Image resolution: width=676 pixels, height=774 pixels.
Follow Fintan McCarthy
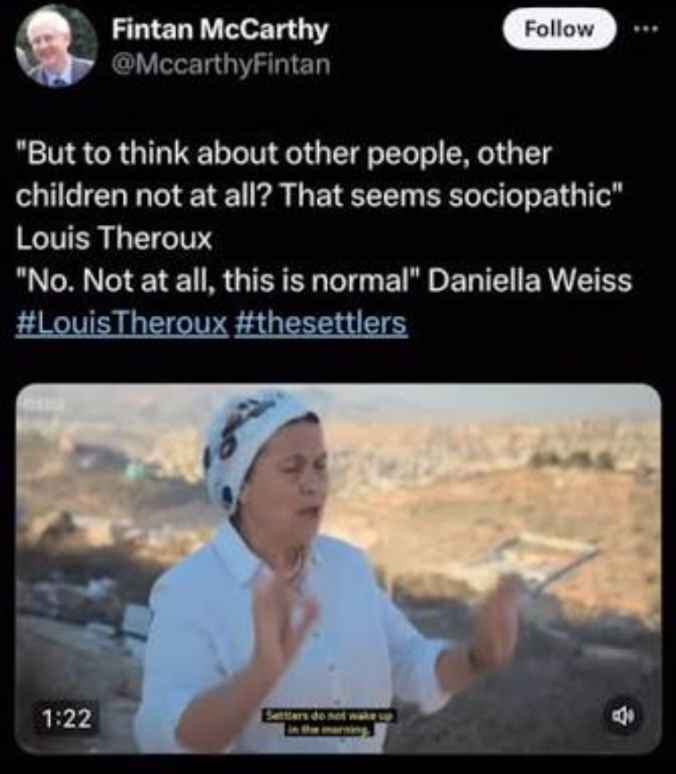[x=559, y=29]
